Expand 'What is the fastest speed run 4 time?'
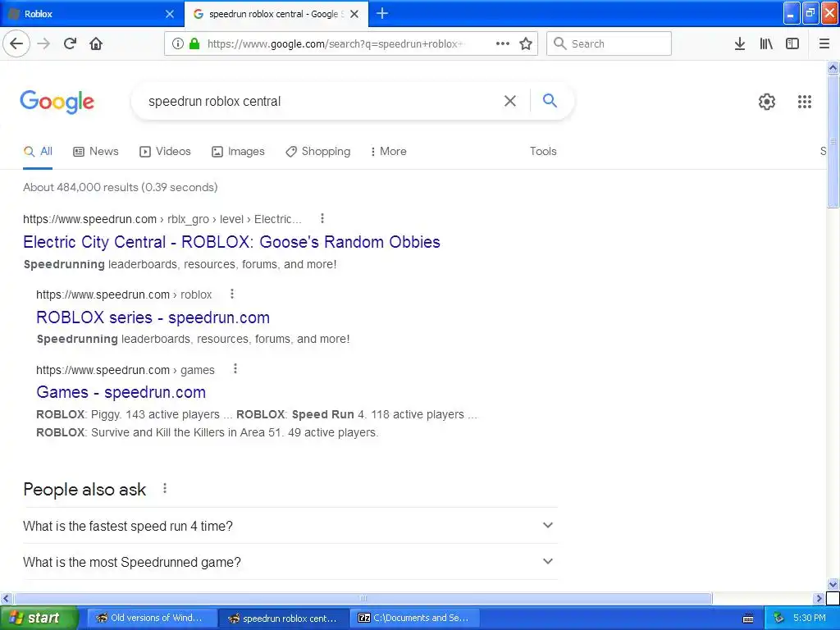The height and width of the screenshot is (630, 840). [290, 526]
